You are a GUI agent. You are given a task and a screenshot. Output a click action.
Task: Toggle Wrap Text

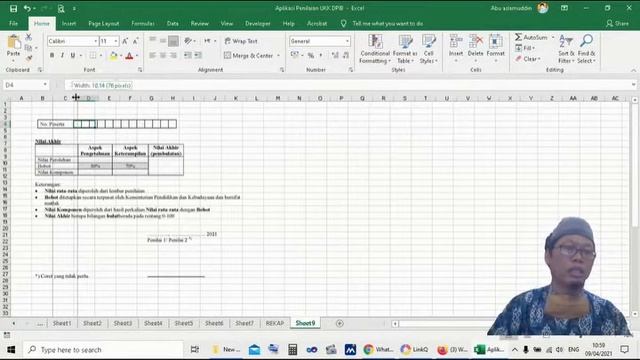241,41
